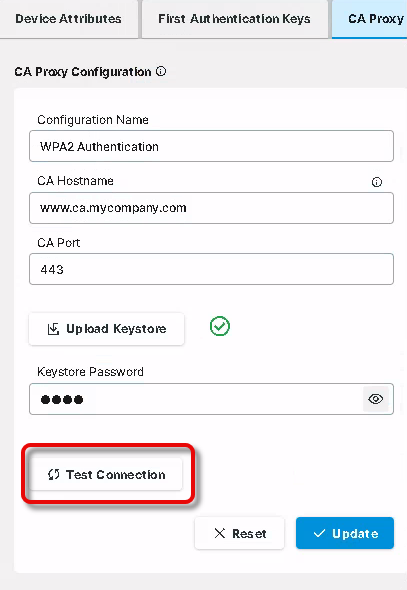Click into the CA Hostname text field
This screenshot has height=590, width=407.
click(211, 208)
